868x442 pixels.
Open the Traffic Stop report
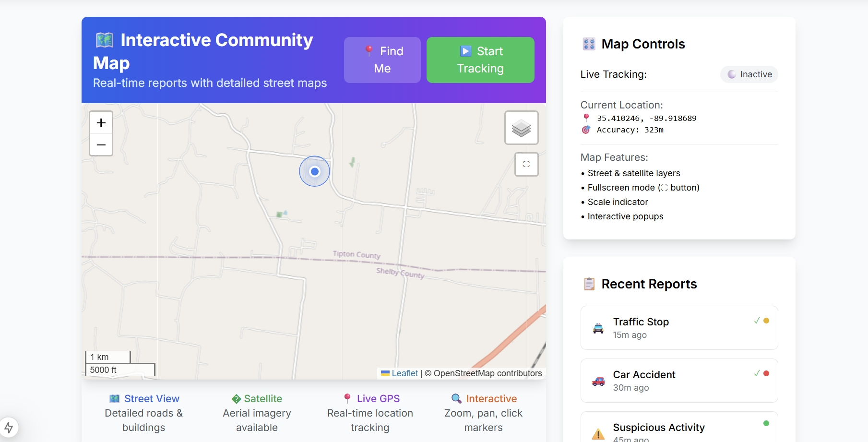[678, 328]
